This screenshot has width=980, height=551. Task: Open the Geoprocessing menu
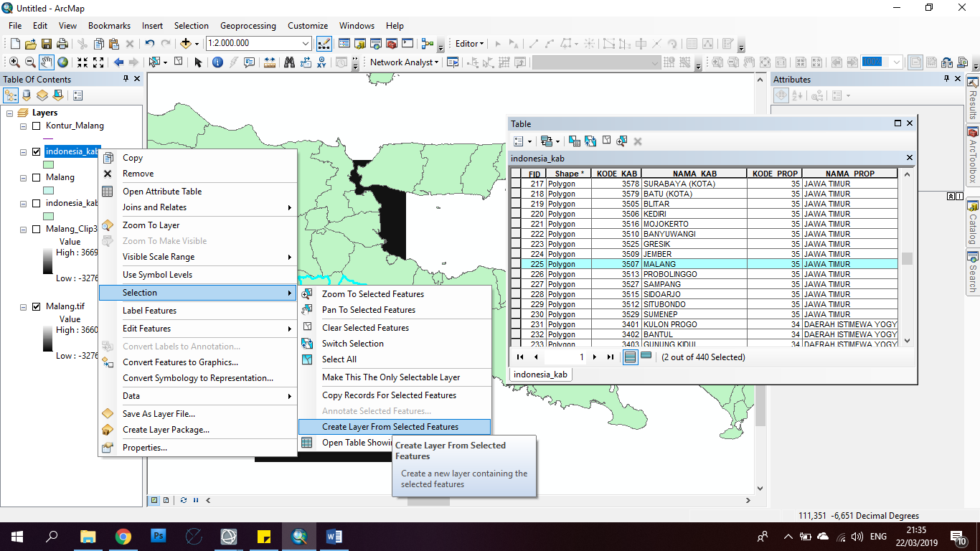(x=248, y=25)
